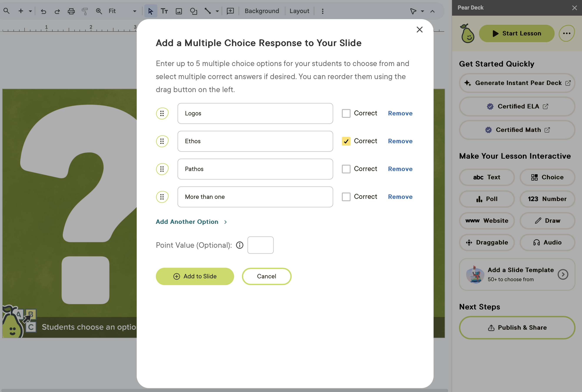Click the Point Value info icon
This screenshot has width=582, height=392.
pos(239,245)
